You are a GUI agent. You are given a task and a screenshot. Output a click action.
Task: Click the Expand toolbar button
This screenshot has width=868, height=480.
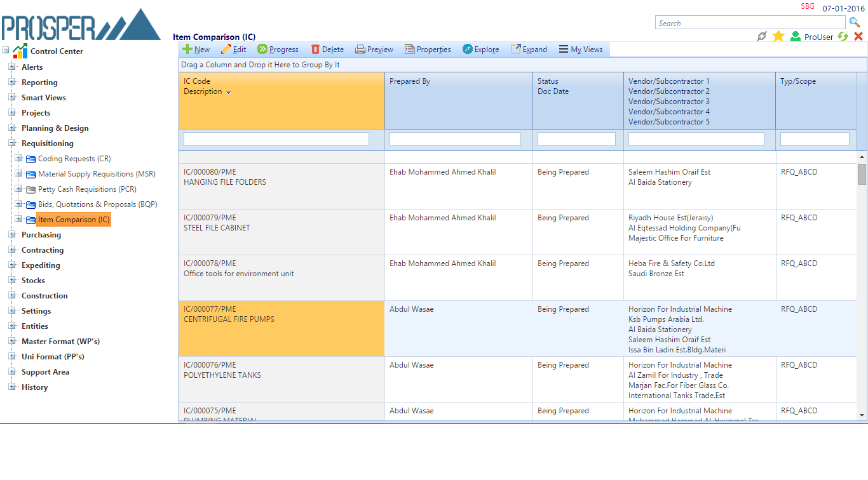(x=529, y=50)
